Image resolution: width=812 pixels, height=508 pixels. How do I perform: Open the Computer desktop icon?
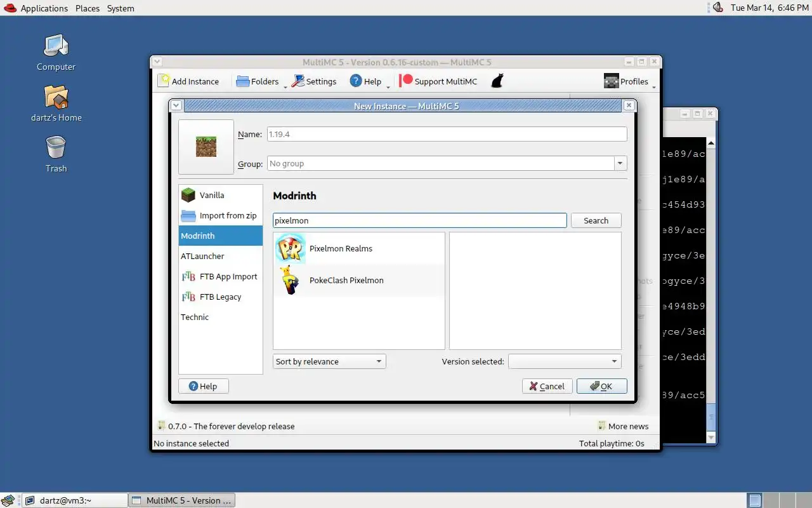[x=56, y=53]
